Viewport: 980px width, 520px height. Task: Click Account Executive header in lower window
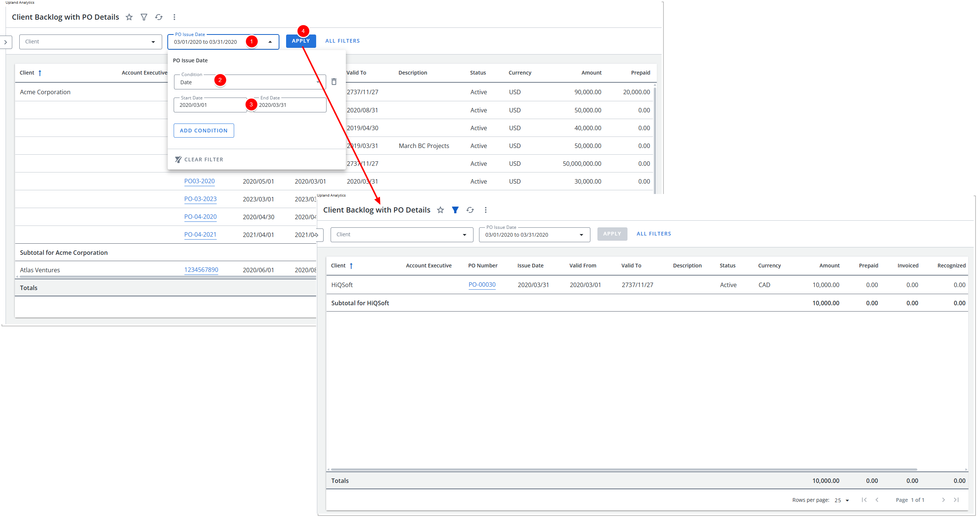pos(428,266)
